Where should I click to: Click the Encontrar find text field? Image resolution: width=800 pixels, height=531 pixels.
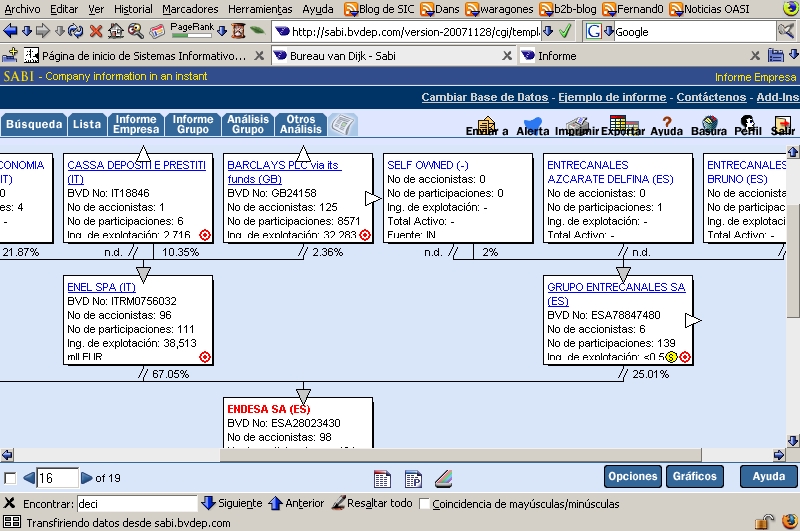(x=137, y=504)
